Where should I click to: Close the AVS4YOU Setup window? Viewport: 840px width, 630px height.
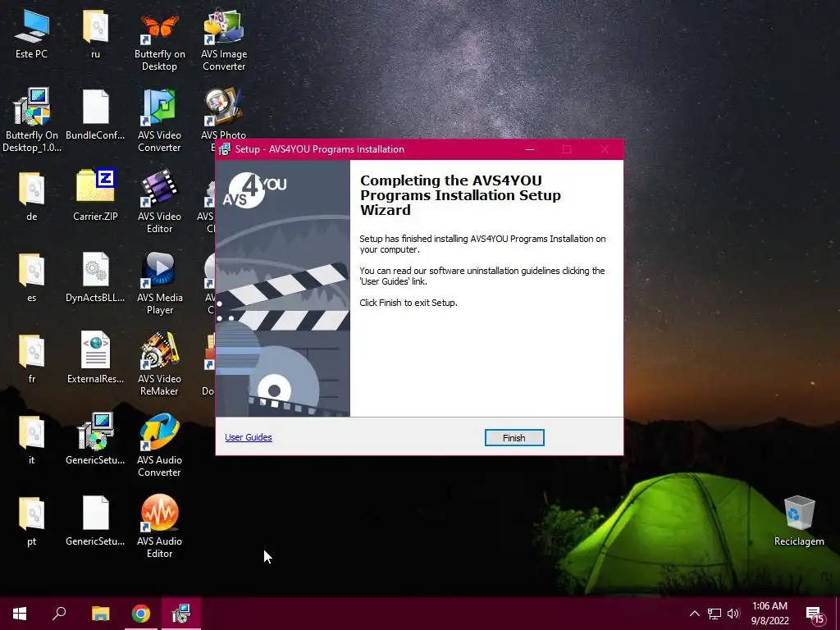point(605,149)
